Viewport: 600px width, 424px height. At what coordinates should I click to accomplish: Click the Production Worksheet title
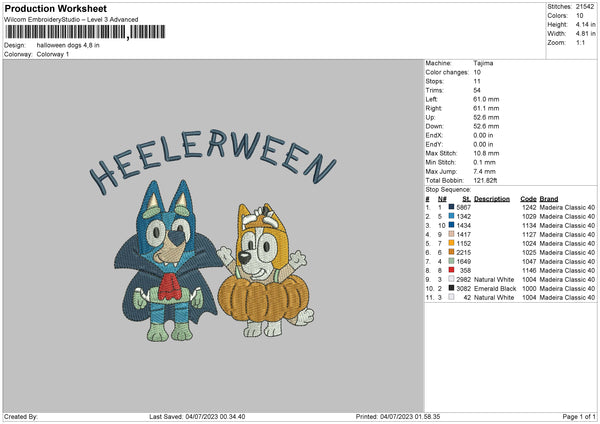tap(56, 8)
